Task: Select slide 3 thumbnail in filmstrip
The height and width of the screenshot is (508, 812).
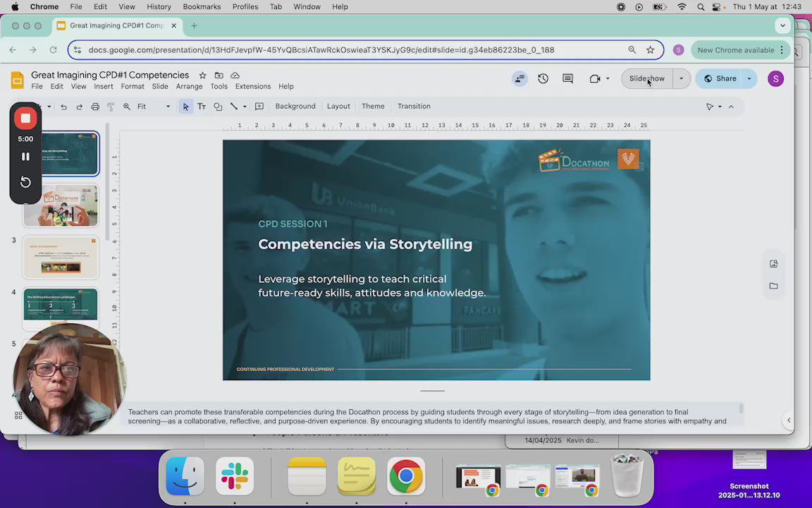Action: tap(61, 257)
